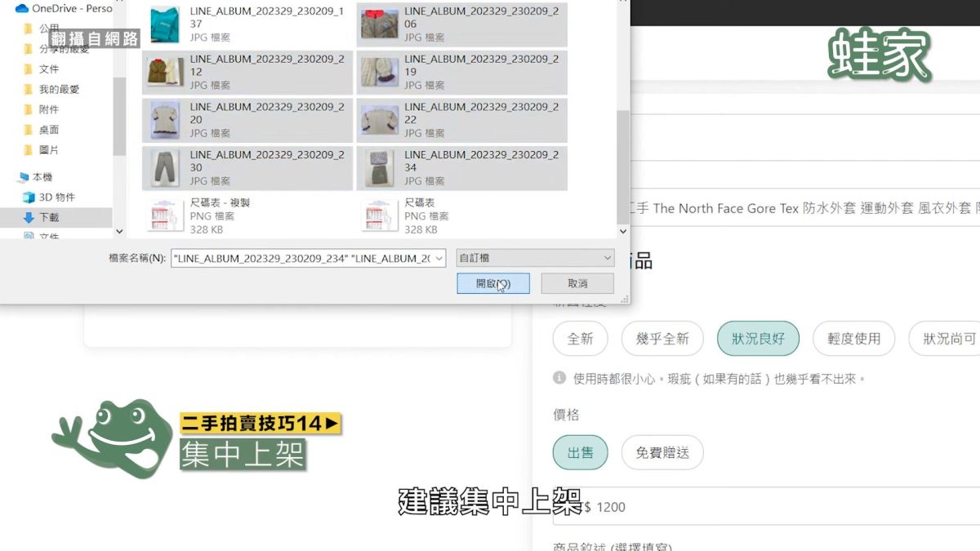Expand the 檔案名稱 filename dropdown arrow

point(439,259)
